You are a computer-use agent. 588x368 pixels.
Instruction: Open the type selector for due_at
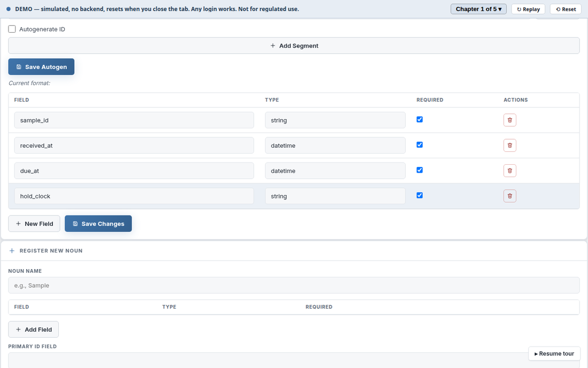(335, 171)
